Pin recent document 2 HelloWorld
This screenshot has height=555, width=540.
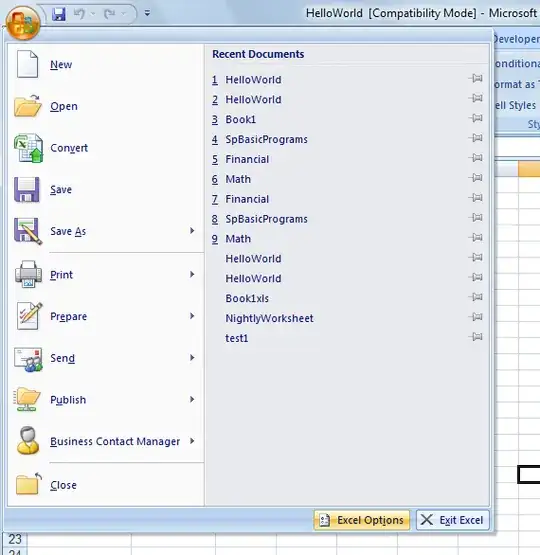475,98
